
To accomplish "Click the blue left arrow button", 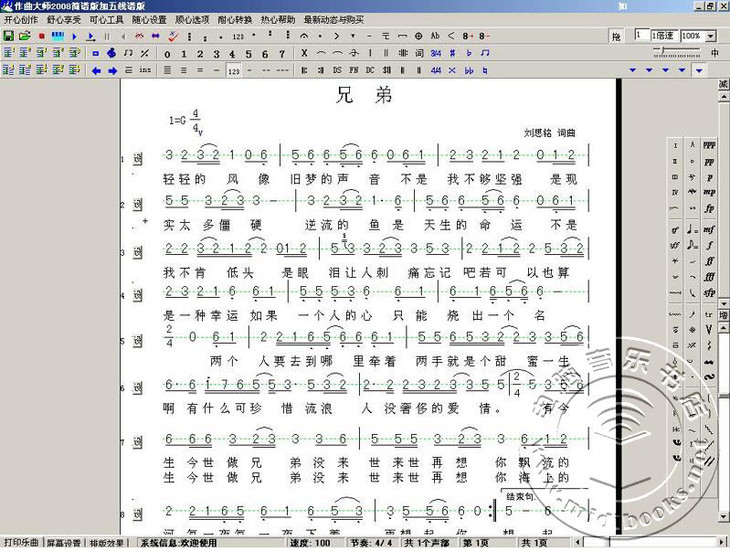I will pos(96,71).
